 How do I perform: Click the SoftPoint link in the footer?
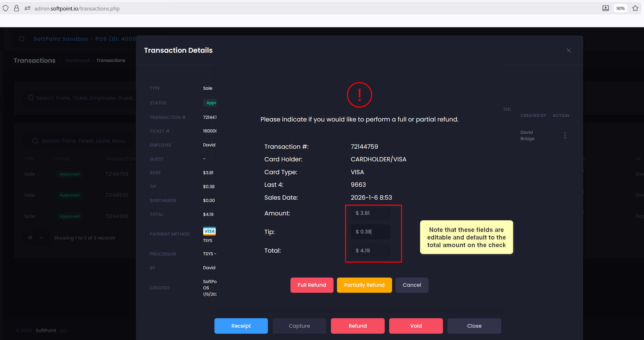tap(46, 331)
